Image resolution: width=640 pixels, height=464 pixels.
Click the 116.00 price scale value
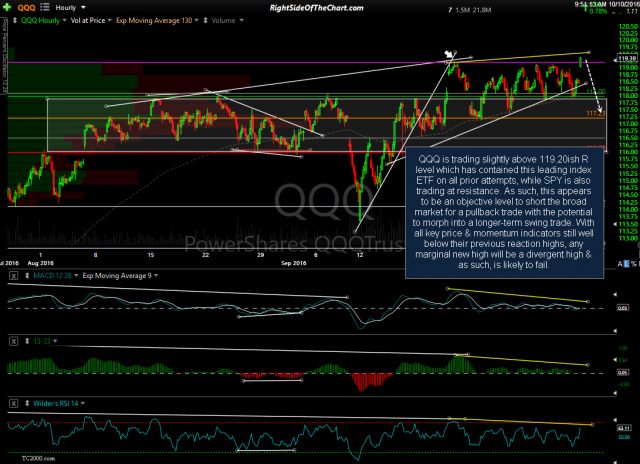pyautogui.click(x=628, y=152)
